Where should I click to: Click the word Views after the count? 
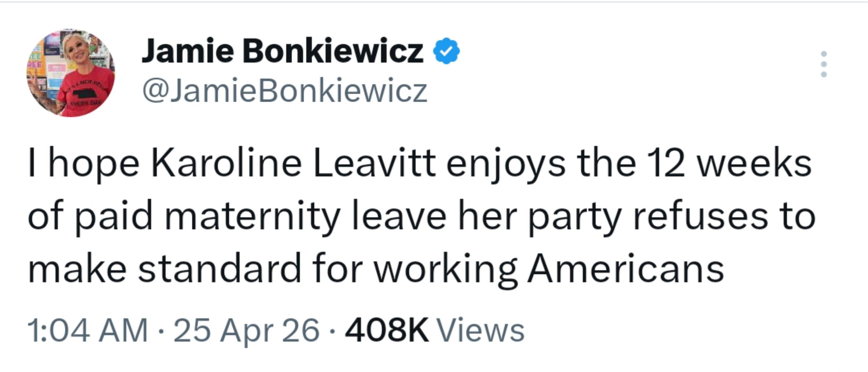coord(481,331)
